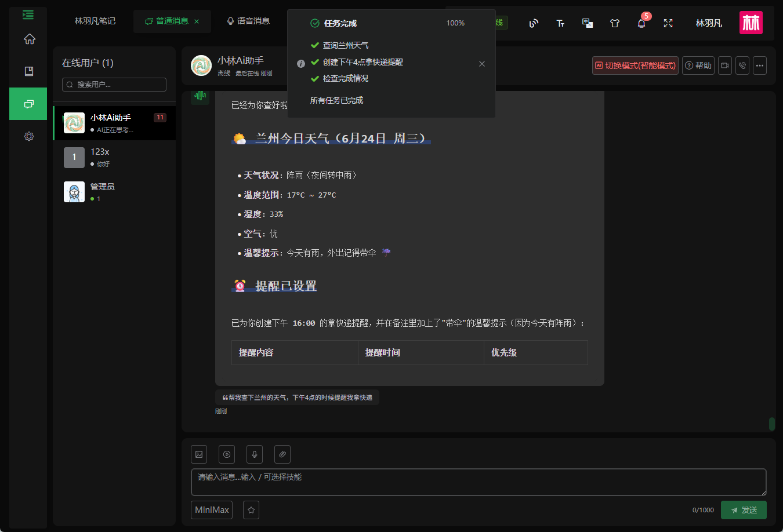Toggle fullscreen mode icon
The image size is (783, 532).
pyautogui.click(x=668, y=23)
